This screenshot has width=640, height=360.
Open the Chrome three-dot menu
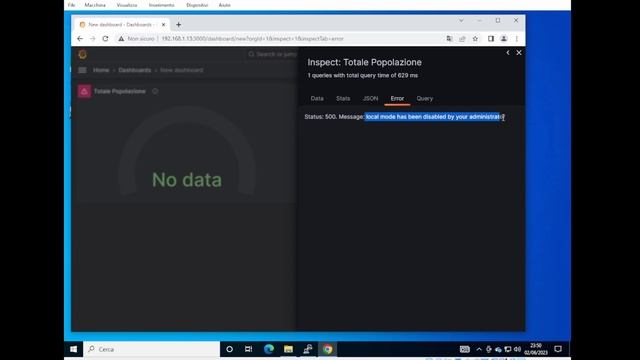(517, 39)
